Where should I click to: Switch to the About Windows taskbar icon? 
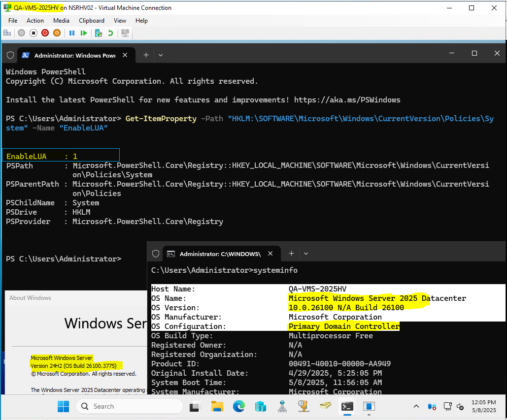coord(369,406)
